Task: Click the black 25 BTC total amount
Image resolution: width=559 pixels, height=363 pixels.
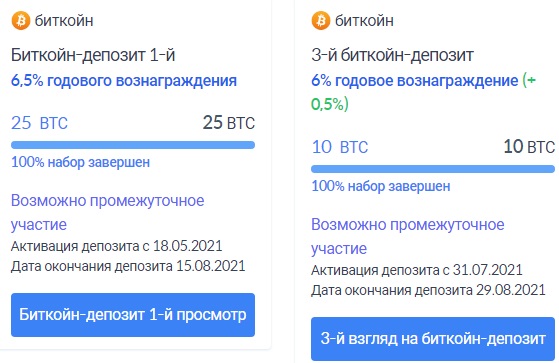Action: point(229,123)
